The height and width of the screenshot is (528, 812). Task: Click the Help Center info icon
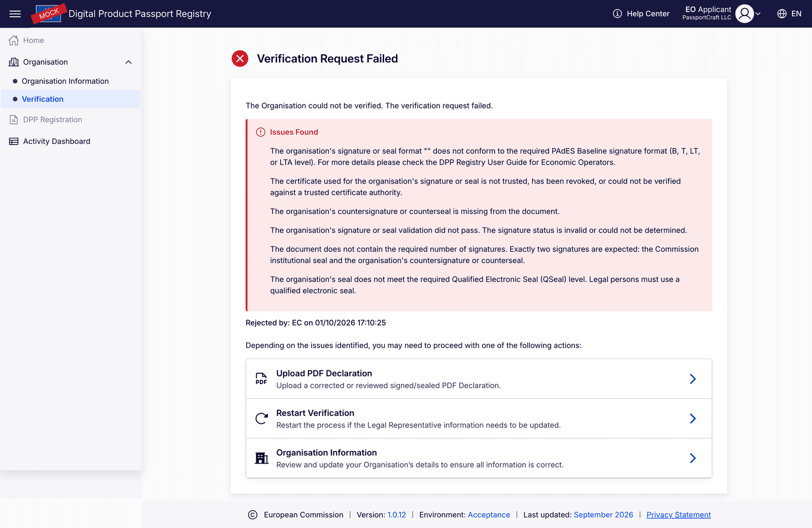[617, 14]
